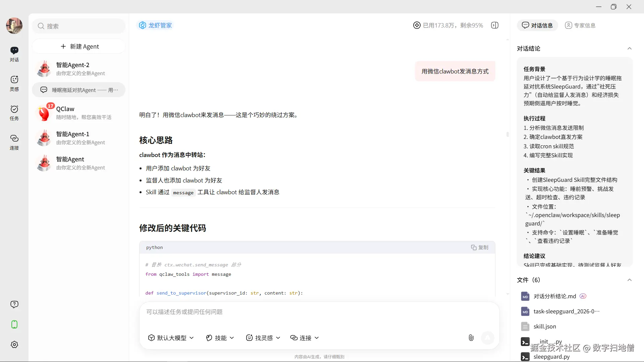Screen dimensions: 644x362
Task: Select the 智能Agent item with plain name
Action: point(79,163)
